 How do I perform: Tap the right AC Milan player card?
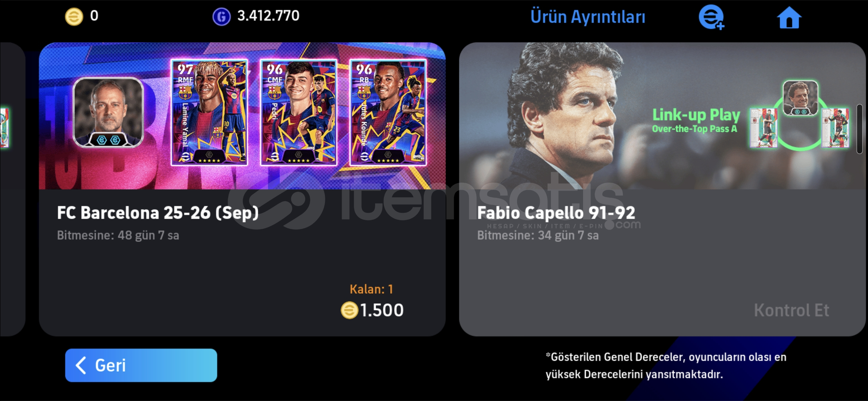(835, 128)
